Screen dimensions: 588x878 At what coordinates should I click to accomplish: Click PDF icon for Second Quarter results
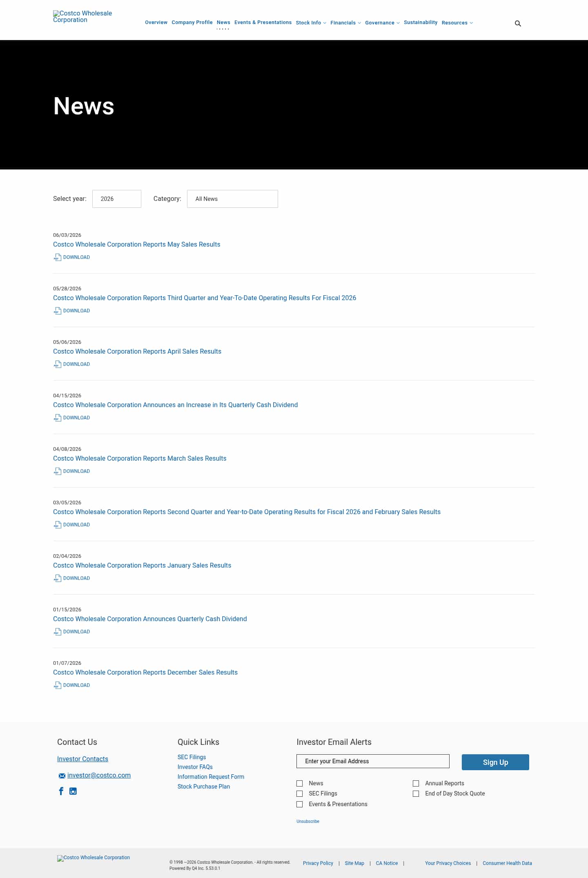[x=58, y=525]
